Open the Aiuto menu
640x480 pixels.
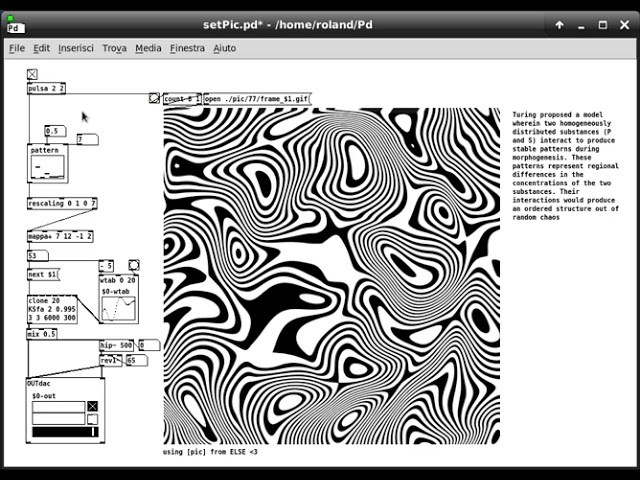coord(224,48)
